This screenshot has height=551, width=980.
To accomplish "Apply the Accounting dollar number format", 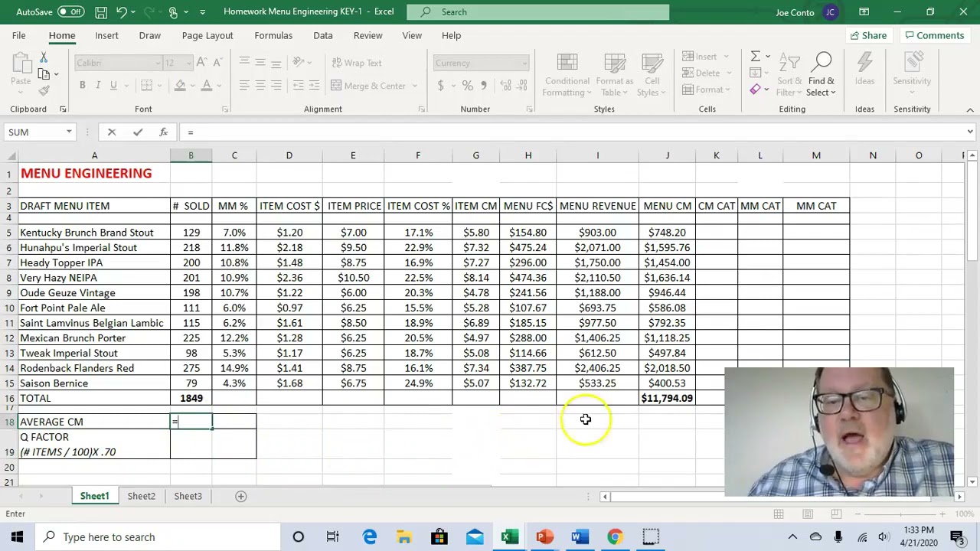I will 441,86.
